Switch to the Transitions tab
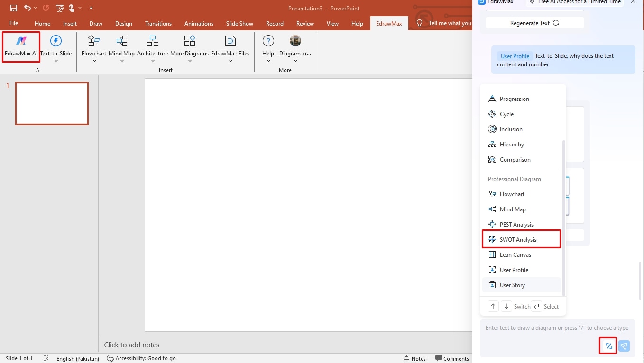 coord(158,23)
